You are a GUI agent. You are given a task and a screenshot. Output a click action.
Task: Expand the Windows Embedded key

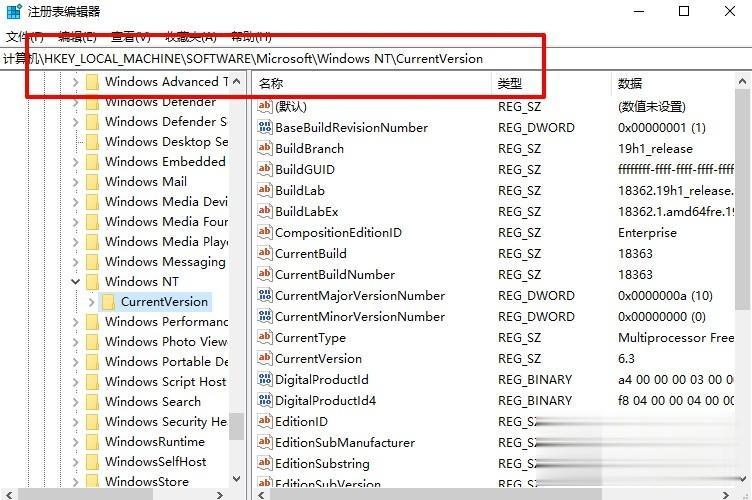pos(75,162)
